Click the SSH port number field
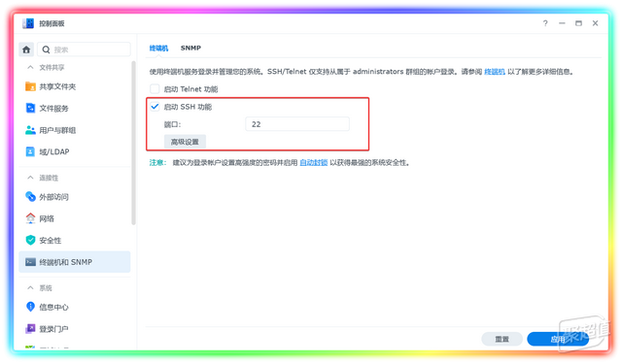 pyautogui.click(x=297, y=124)
